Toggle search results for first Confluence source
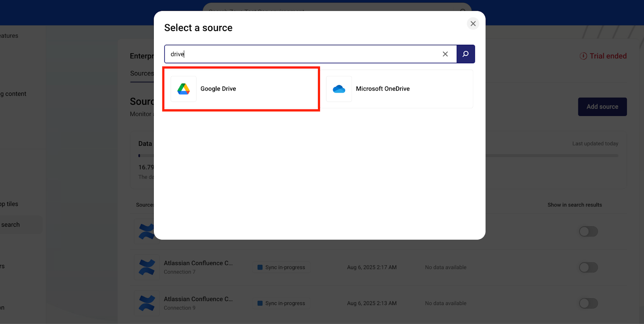 click(x=588, y=231)
